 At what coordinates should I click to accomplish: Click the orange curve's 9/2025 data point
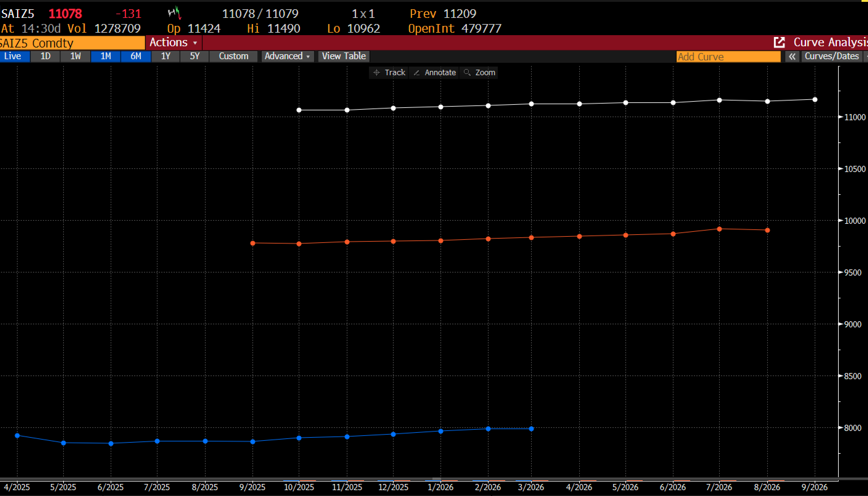[x=253, y=243]
